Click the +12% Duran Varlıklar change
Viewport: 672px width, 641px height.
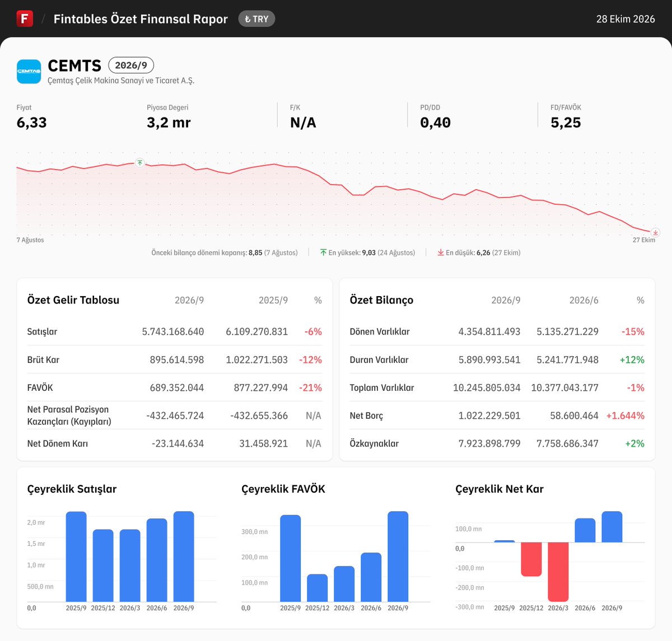pyautogui.click(x=632, y=359)
